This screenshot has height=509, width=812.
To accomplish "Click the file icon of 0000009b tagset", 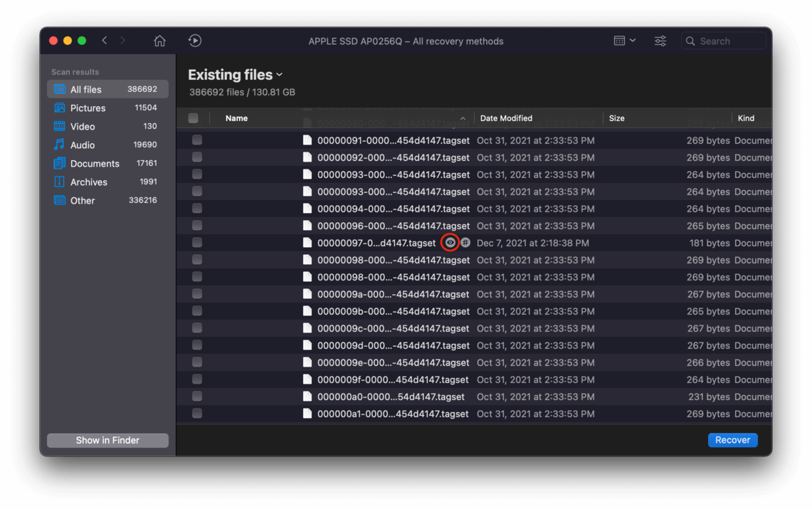I will (x=307, y=310).
